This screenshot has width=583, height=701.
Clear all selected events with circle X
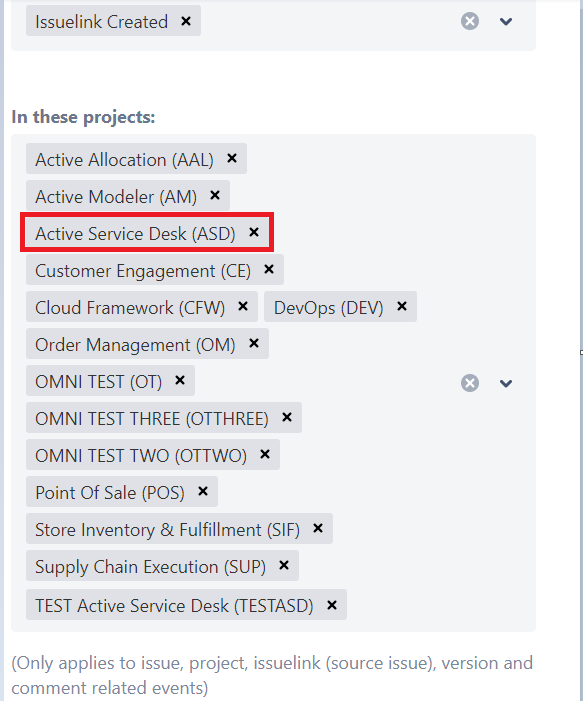[470, 21]
